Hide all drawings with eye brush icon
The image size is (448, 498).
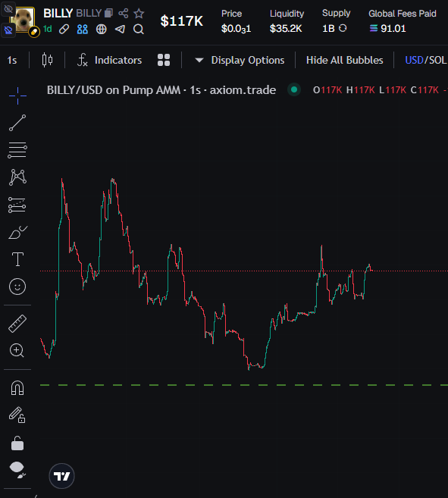pos(17,470)
